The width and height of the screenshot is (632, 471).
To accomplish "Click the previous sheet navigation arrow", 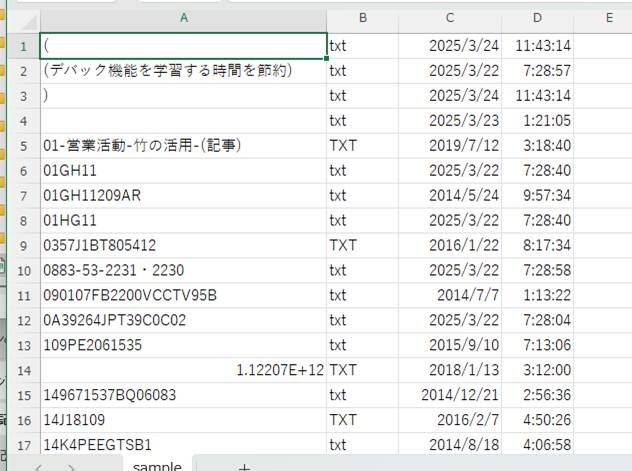I will point(41,466).
